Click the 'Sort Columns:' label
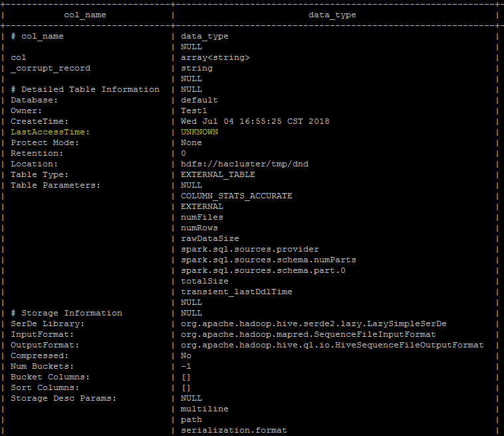 (x=45, y=387)
